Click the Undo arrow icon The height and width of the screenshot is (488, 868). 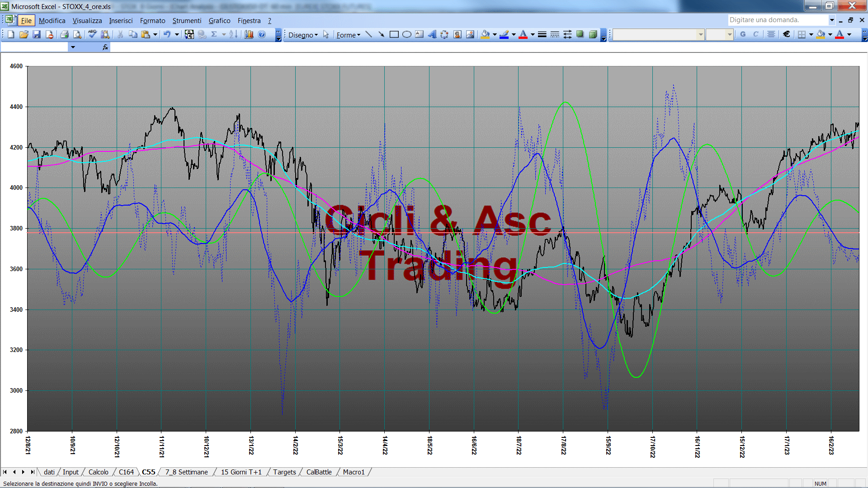167,35
